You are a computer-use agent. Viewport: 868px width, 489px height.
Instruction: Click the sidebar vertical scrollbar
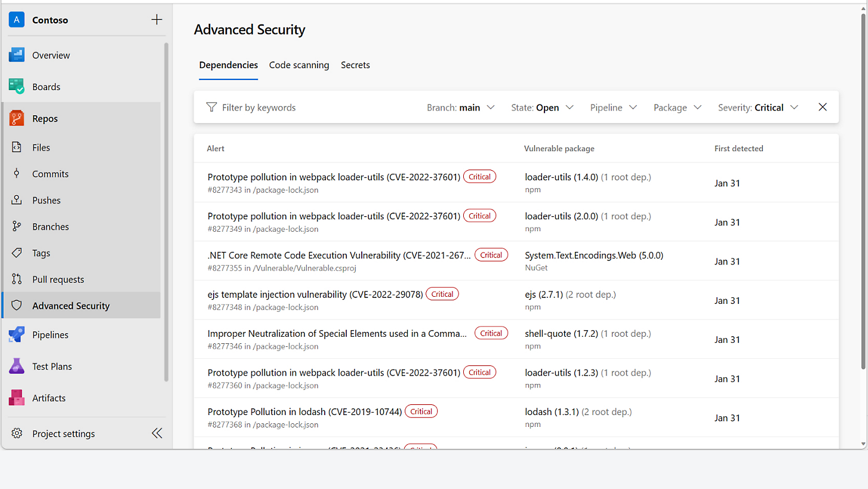tap(167, 209)
